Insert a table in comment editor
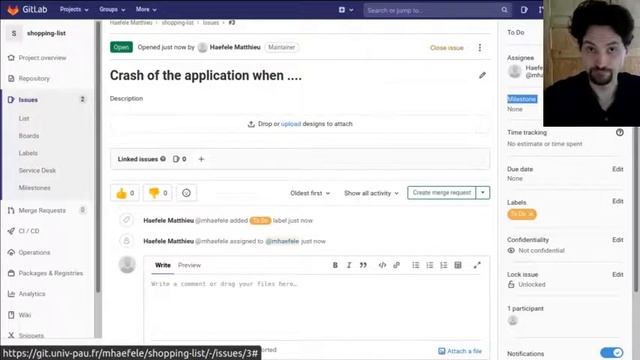Image resolution: width=640 pixels, height=360 pixels. [458, 265]
